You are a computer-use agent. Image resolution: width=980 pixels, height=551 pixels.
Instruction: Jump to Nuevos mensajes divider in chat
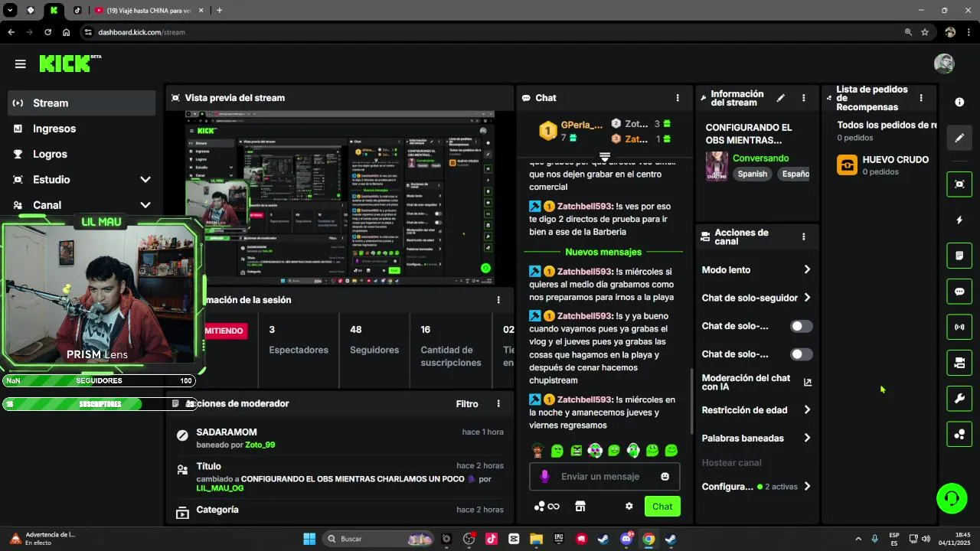603,252
